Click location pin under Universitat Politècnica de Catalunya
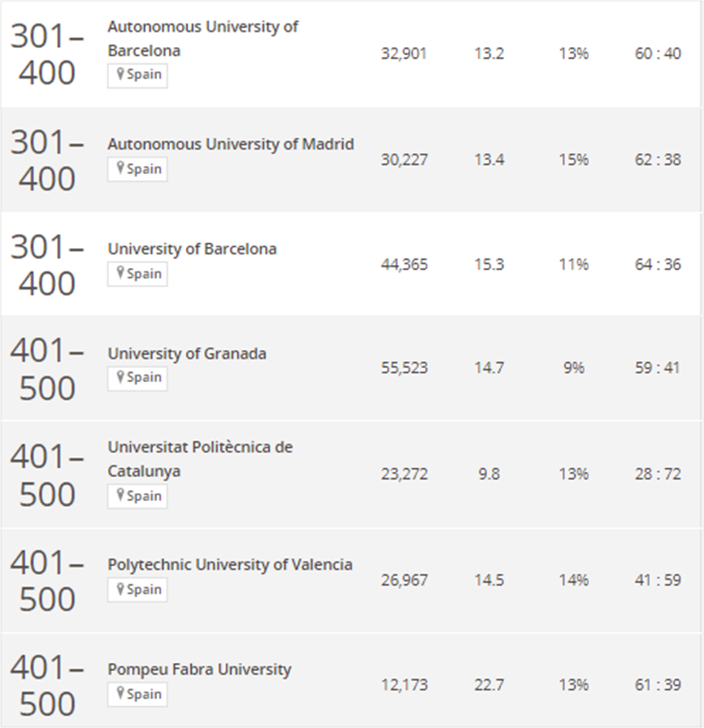Screen dimensions: 704x728 pyautogui.click(x=121, y=495)
